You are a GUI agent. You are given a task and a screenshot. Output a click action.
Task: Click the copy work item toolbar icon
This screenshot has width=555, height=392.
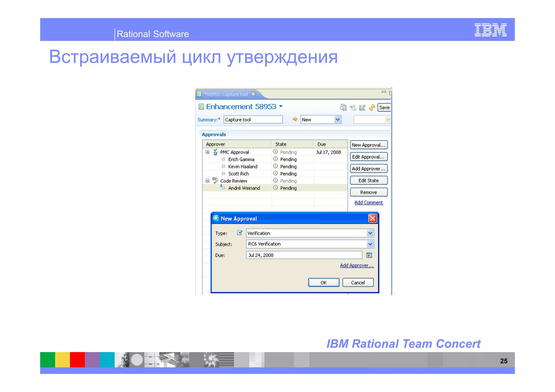[x=362, y=107]
